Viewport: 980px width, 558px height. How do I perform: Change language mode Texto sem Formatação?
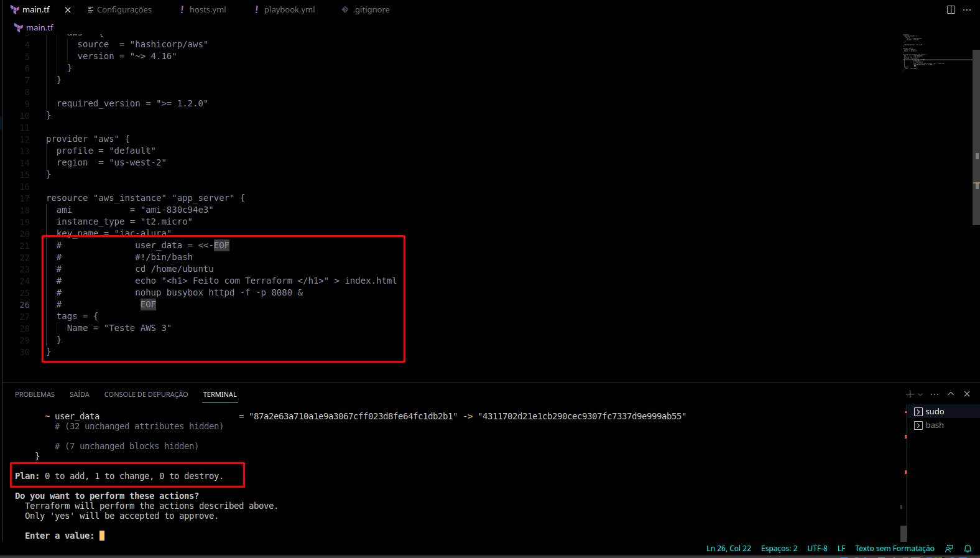[894, 549]
